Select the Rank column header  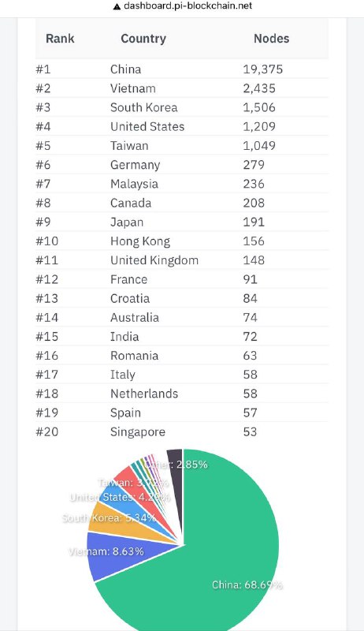[x=60, y=39]
